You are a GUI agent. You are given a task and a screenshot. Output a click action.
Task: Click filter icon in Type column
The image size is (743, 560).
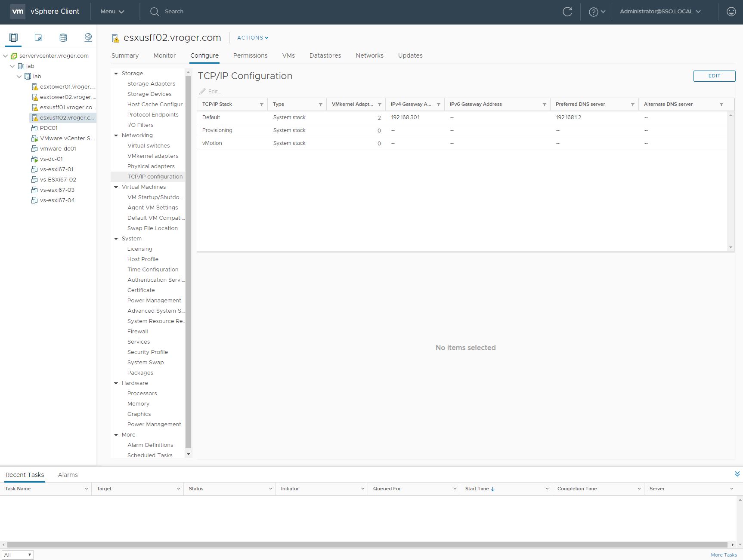[x=320, y=105]
